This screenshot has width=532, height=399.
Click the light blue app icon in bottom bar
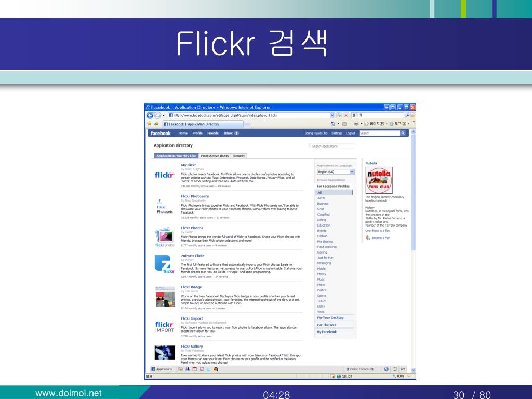[208, 369]
